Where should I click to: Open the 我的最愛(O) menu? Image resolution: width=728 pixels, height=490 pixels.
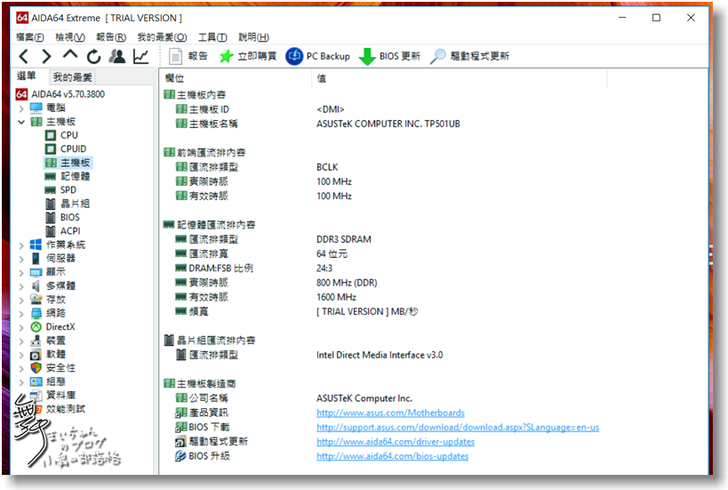[x=162, y=37]
